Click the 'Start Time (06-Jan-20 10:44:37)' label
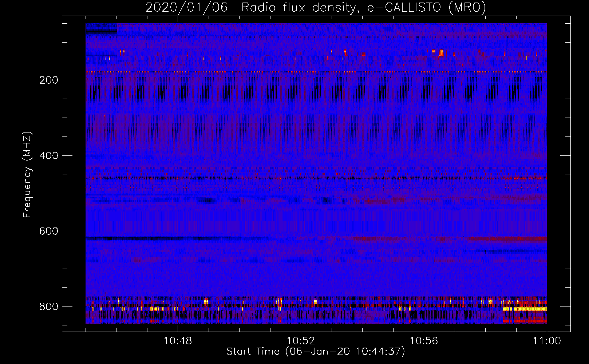This screenshot has height=364, width=589. coord(316,352)
